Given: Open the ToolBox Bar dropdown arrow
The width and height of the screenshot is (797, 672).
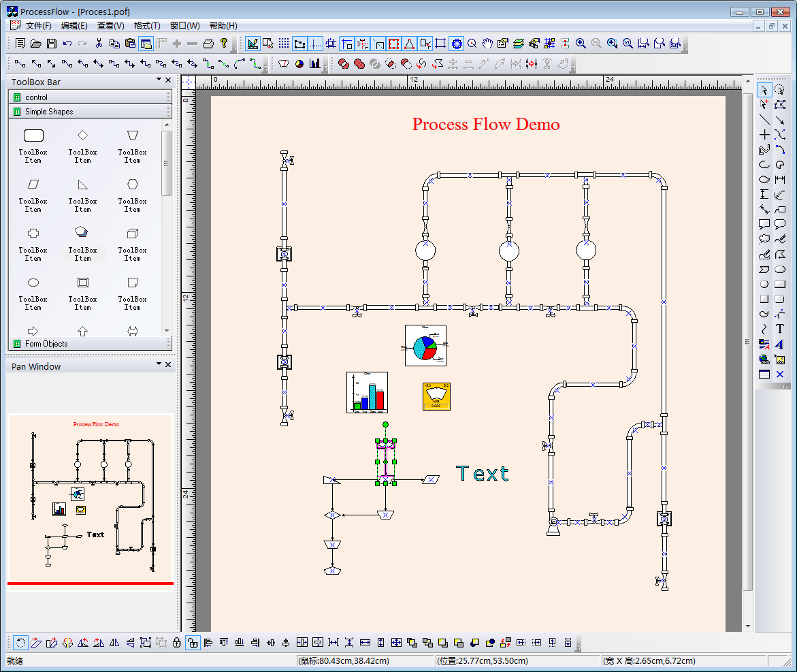Looking at the screenshot, I should tap(159, 81).
